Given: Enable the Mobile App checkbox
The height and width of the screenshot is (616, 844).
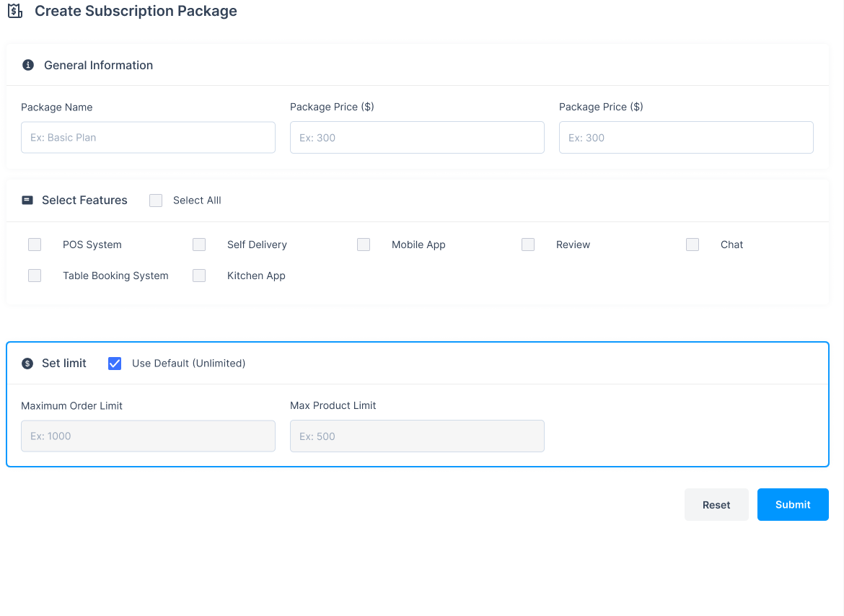Looking at the screenshot, I should point(364,245).
